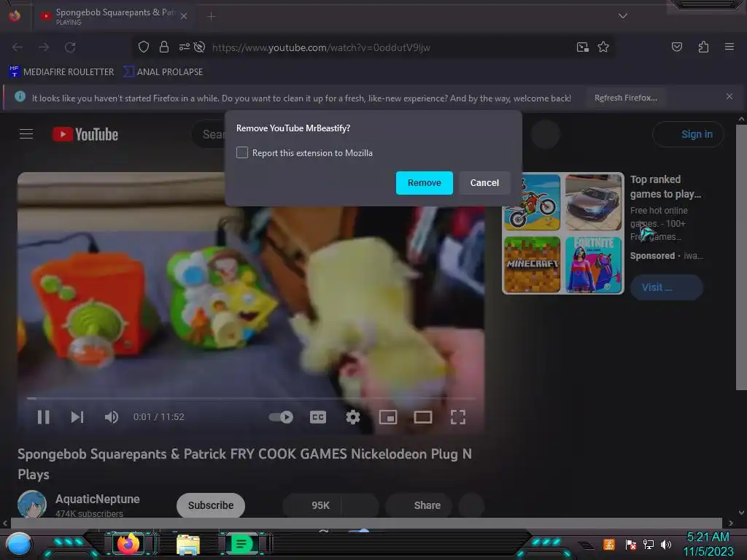Visit the sponsored games ad
Image resolution: width=747 pixels, height=560 pixels.
(x=667, y=287)
